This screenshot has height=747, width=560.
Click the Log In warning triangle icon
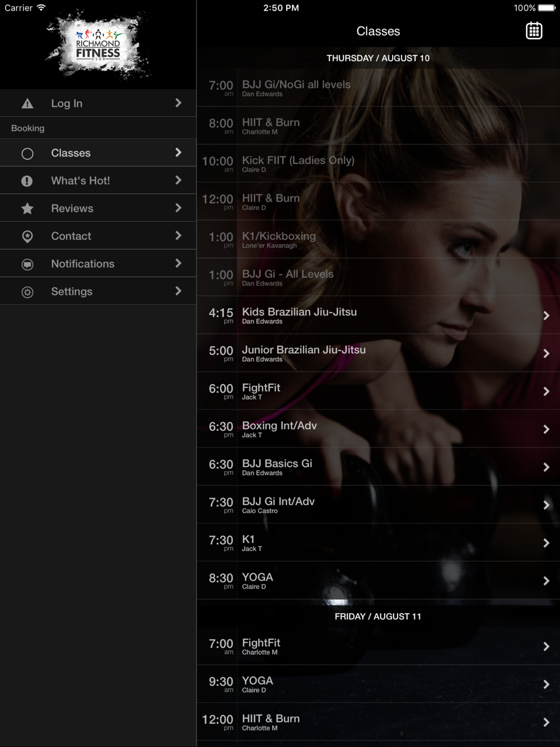pyautogui.click(x=27, y=104)
